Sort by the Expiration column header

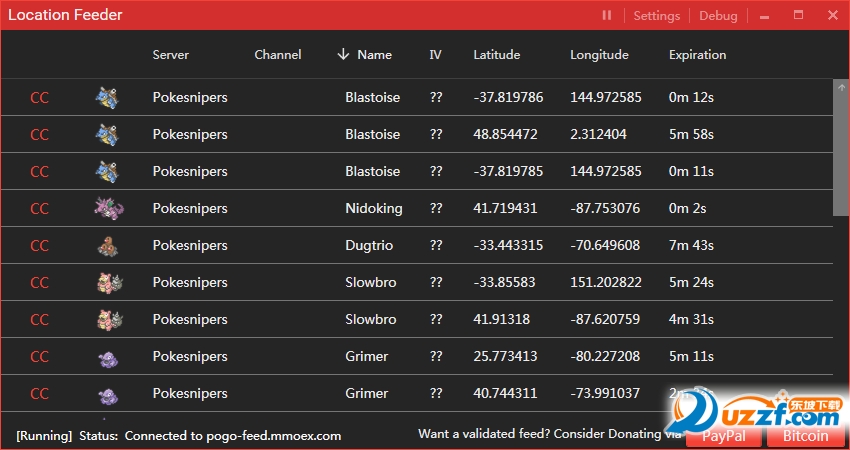(697, 55)
